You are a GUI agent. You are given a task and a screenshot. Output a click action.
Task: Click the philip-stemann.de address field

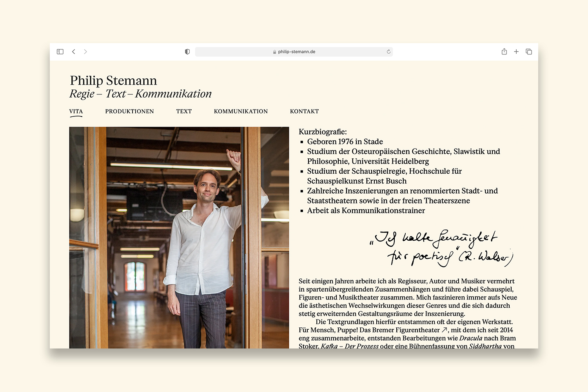296,52
